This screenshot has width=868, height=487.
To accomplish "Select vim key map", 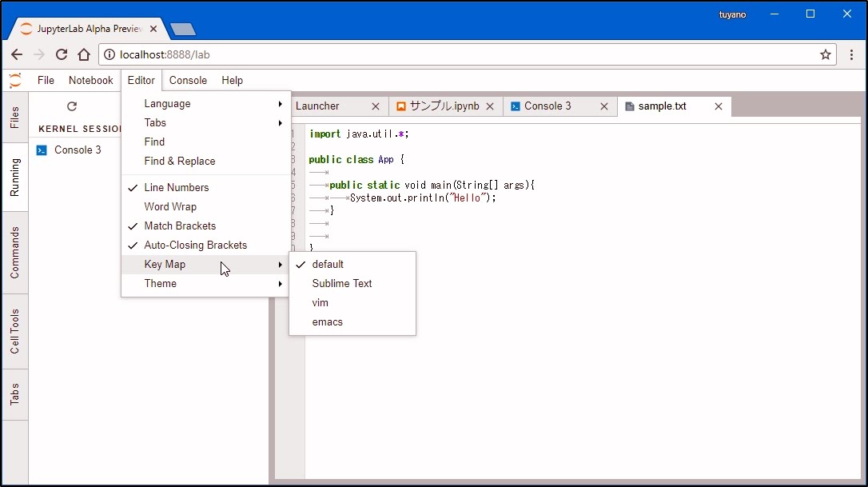I will [321, 303].
